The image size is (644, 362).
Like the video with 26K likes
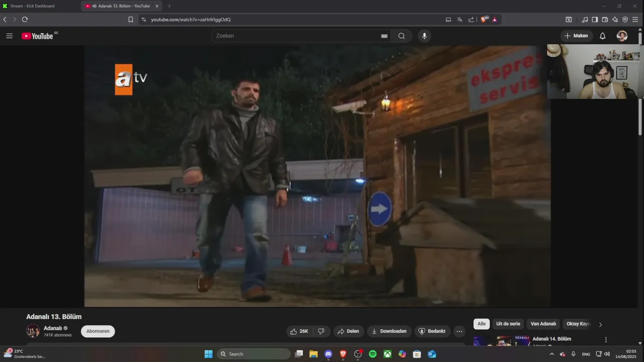pos(299,331)
